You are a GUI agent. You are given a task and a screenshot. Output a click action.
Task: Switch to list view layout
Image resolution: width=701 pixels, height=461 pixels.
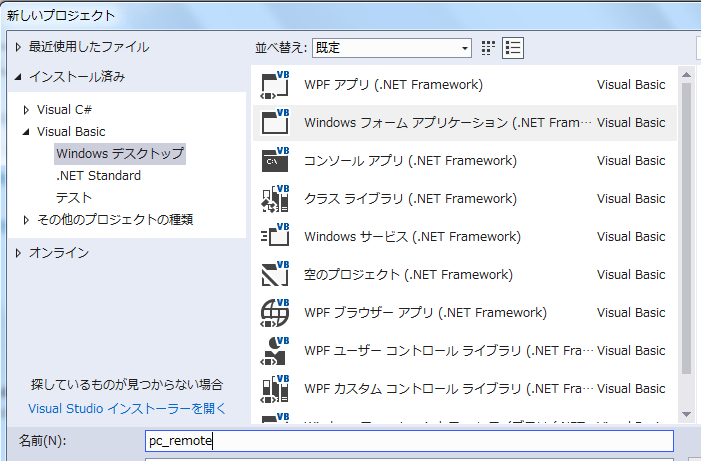tap(513, 47)
